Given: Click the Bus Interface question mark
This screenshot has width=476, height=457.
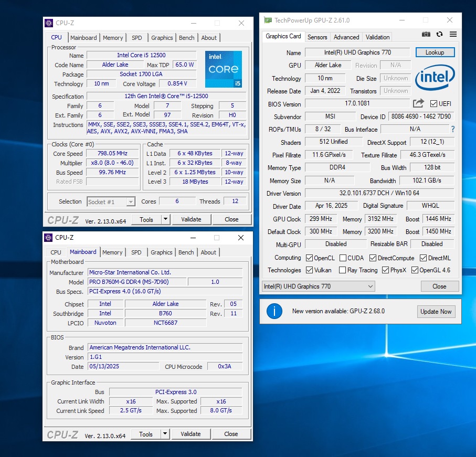Looking at the screenshot, I should pos(452,129).
